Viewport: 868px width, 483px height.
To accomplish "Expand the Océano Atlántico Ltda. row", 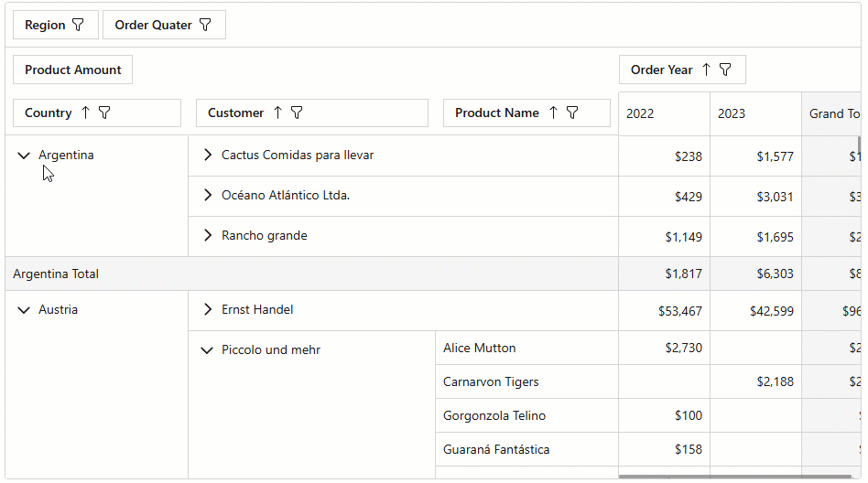I will click(x=208, y=196).
